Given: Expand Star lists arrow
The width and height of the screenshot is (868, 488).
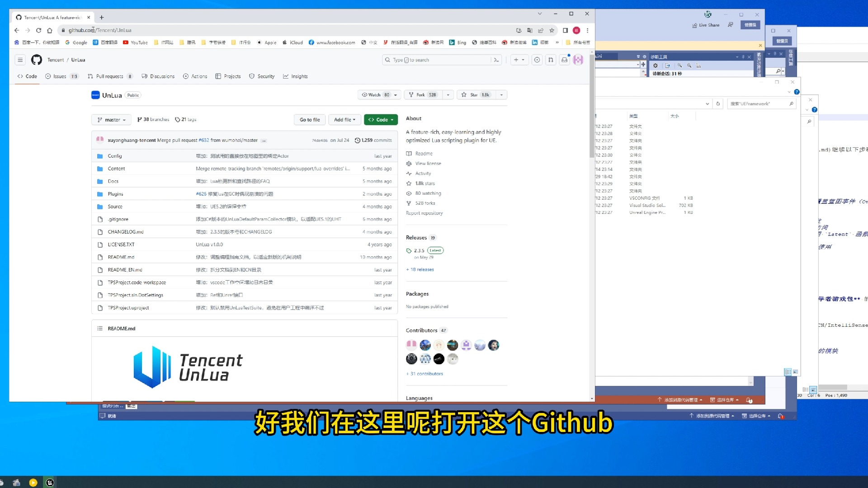Looking at the screenshot, I should coord(501,95).
